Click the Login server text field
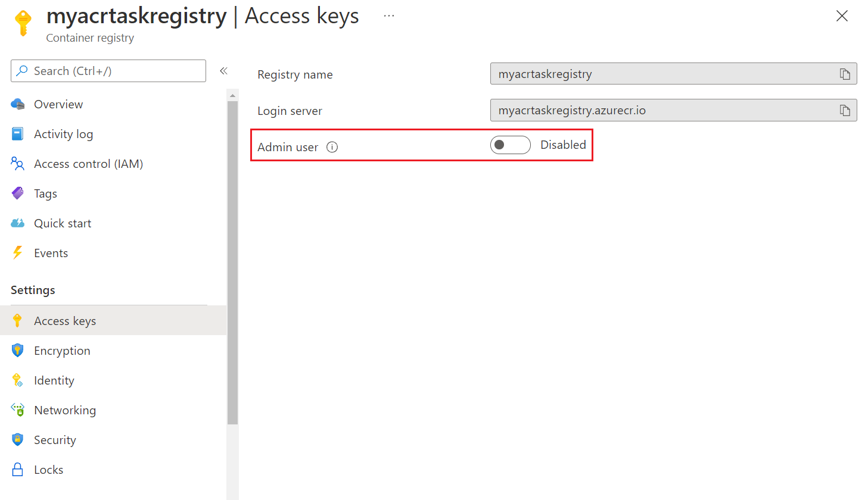Image resolution: width=868 pixels, height=500 pixels. (661, 110)
